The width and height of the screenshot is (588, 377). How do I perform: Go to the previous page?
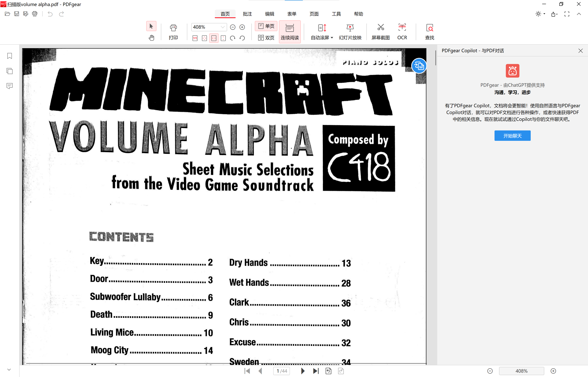(x=260, y=371)
